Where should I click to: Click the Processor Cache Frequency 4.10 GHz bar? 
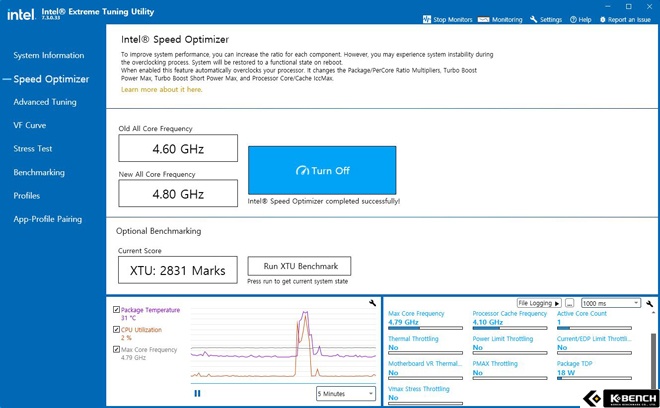point(510,328)
